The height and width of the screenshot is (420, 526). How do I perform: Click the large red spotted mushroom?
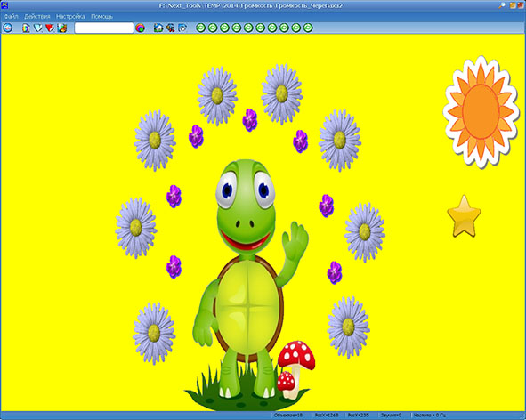point(296,362)
